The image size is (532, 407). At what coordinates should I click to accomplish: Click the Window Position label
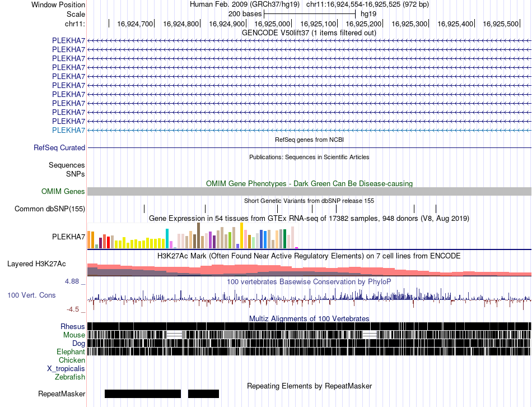point(58,4)
